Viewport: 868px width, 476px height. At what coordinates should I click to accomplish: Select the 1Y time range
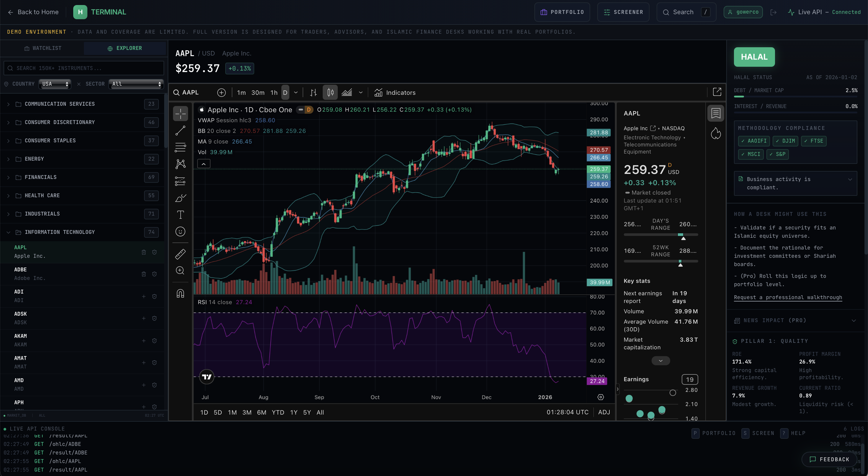click(x=293, y=412)
